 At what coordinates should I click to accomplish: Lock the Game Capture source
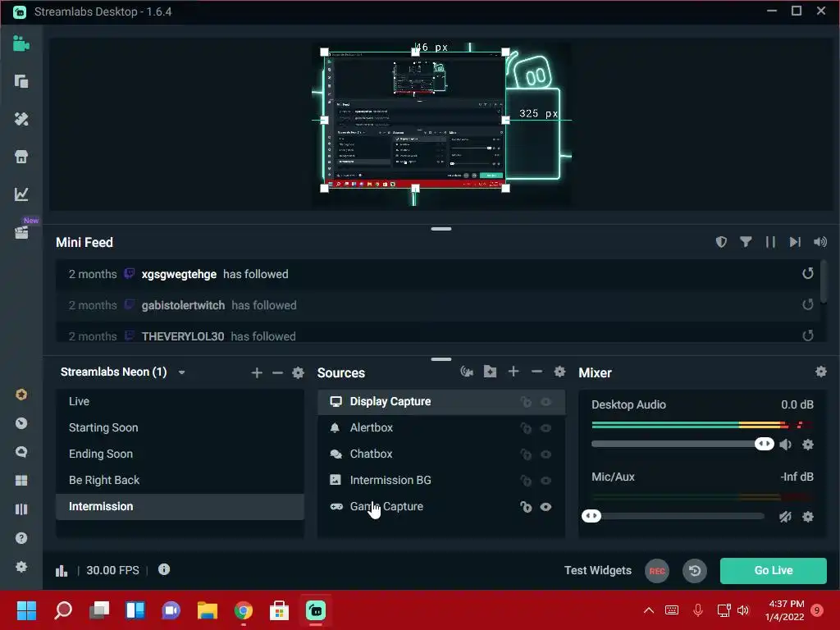[x=526, y=507]
